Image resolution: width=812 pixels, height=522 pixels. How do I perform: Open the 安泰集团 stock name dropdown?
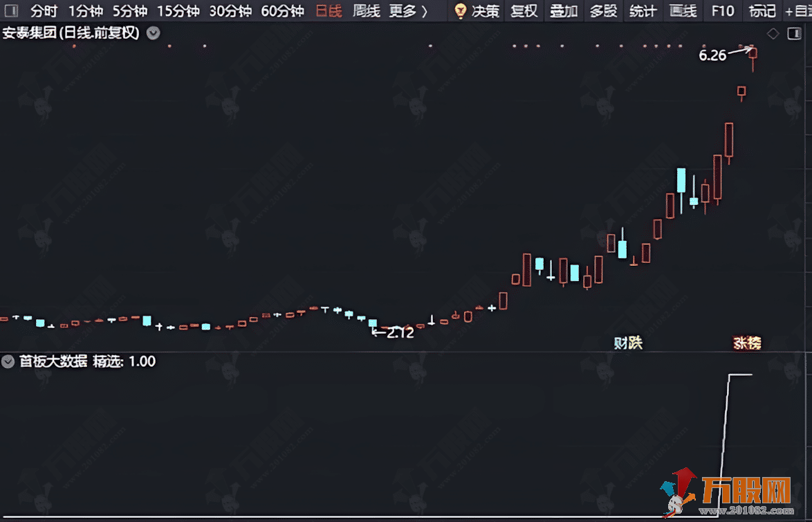(151, 32)
